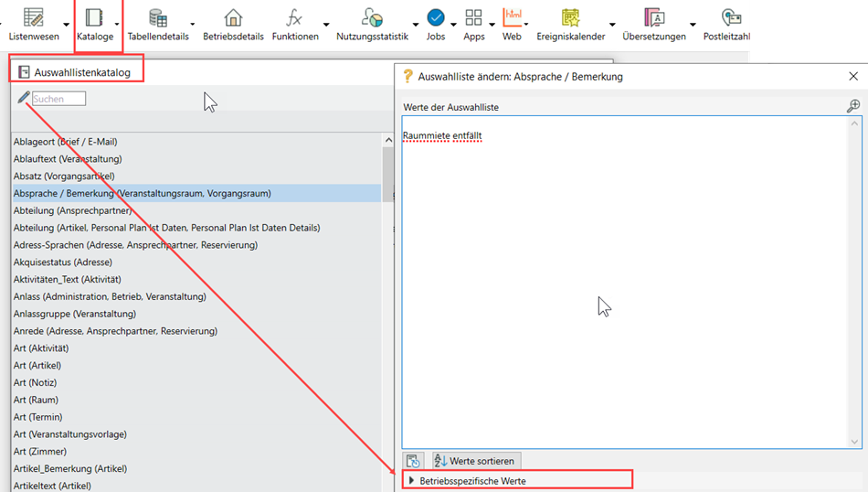Open the dropdown arrow next to Nutzungsstatistik

click(416, 24)
